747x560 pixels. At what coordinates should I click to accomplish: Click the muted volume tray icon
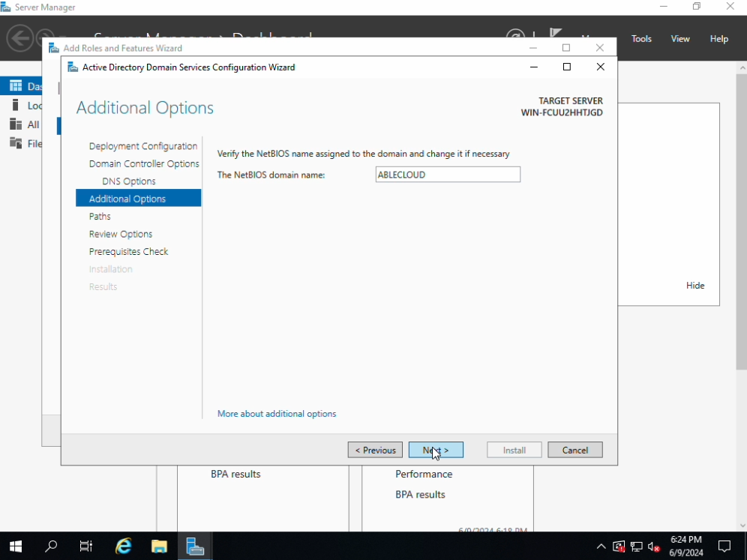tap(653, 547)
